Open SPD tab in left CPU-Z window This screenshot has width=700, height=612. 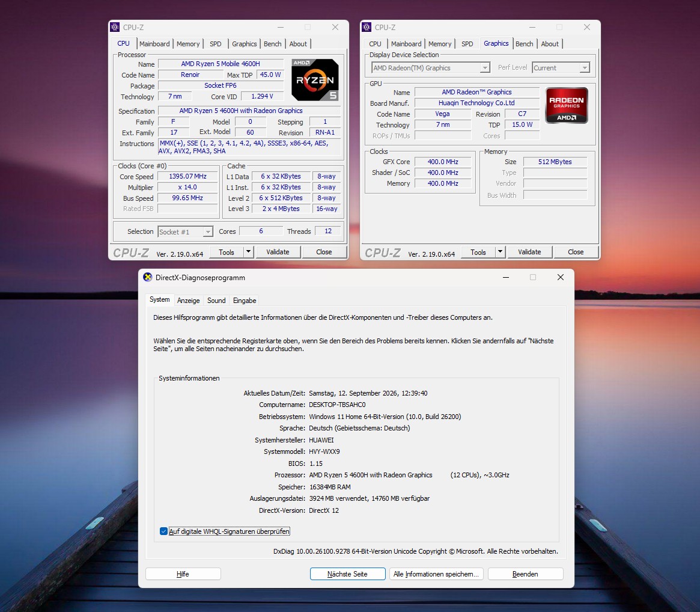pos(216,44)
